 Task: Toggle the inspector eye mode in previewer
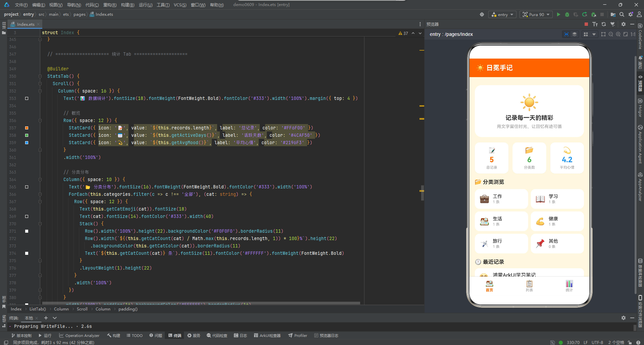566,34
